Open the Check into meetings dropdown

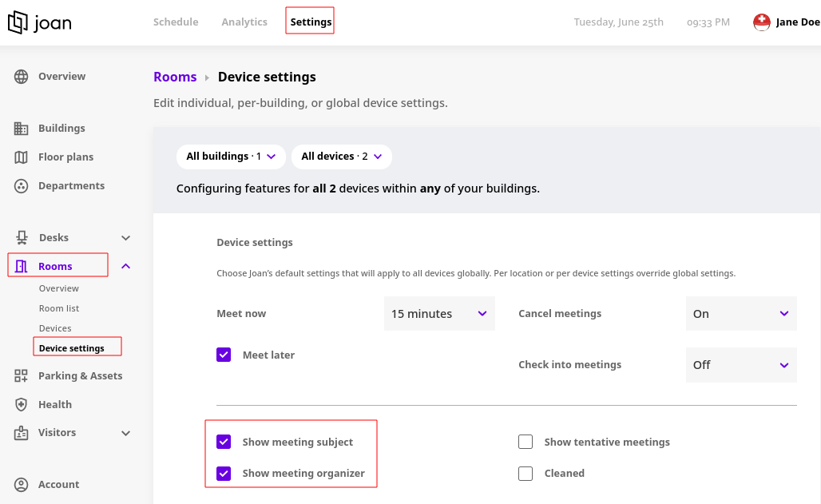[741, 365]
